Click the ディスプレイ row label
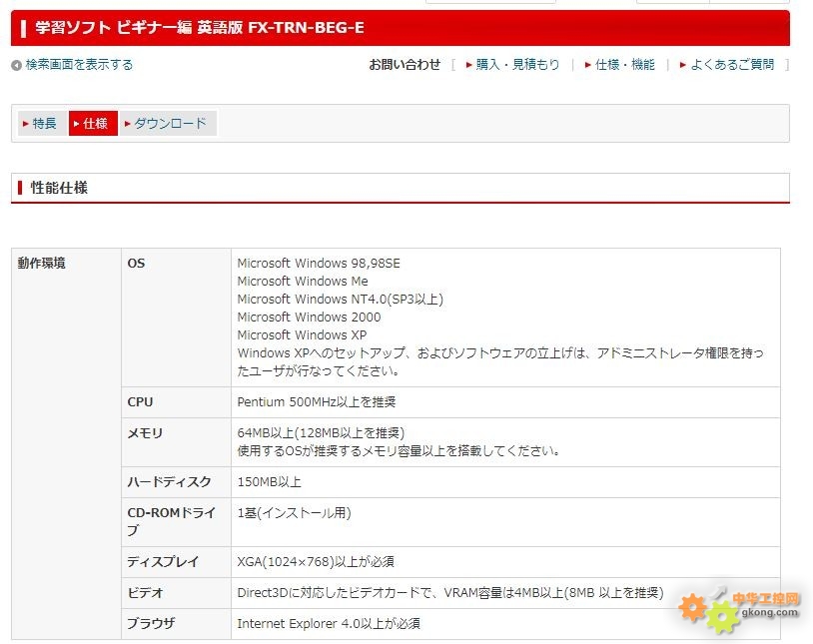 [163, 561]
